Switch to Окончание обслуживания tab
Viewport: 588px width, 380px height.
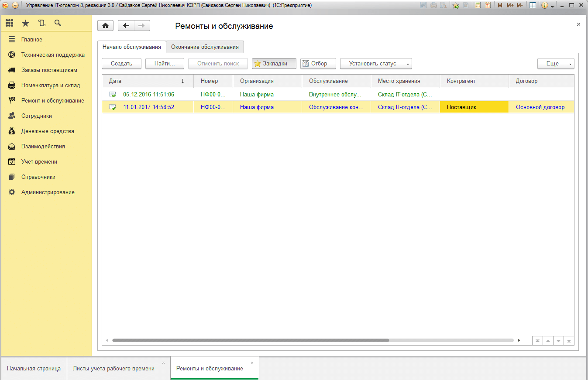pyautogui.click(x=205, y=47)
